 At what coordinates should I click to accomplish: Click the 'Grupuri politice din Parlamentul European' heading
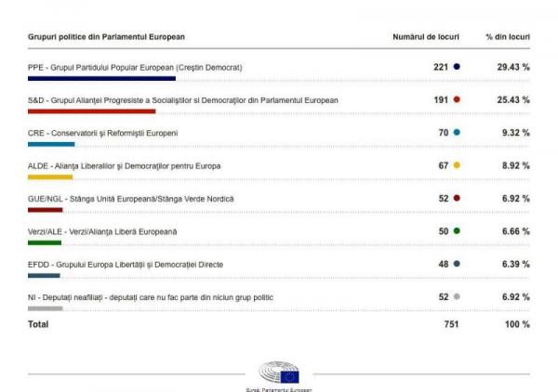click(x=106, y=37)
